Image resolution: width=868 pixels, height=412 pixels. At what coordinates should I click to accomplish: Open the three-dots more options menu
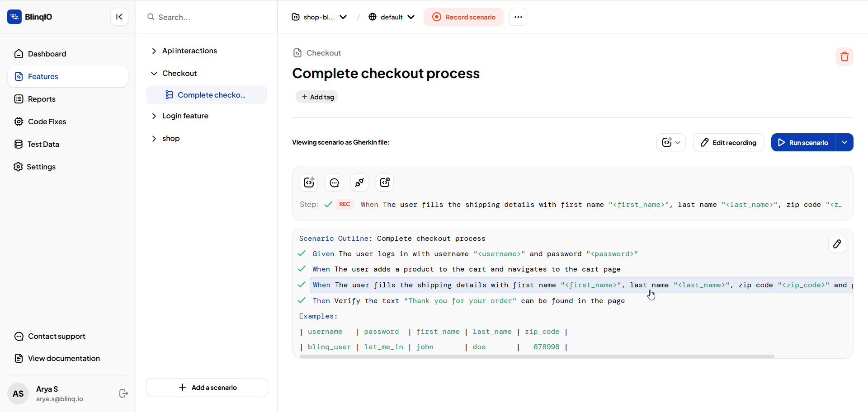pos(518,17)
